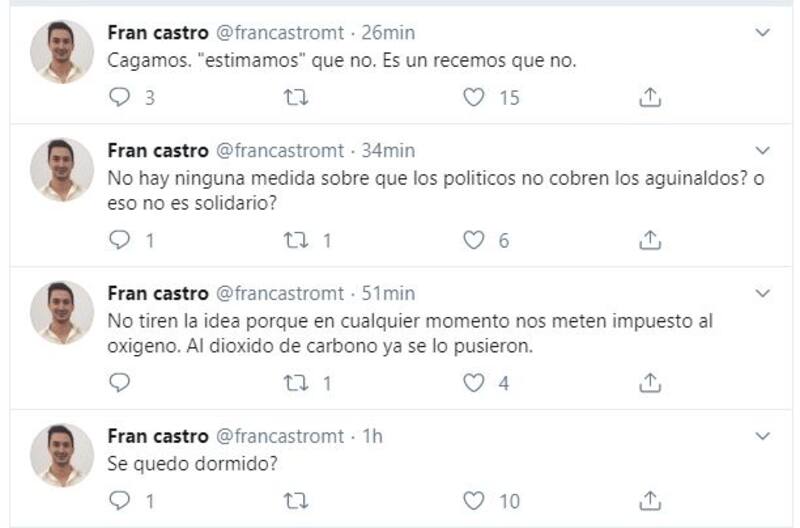Reply to the "Cagamos" tweet

(120, 97)
